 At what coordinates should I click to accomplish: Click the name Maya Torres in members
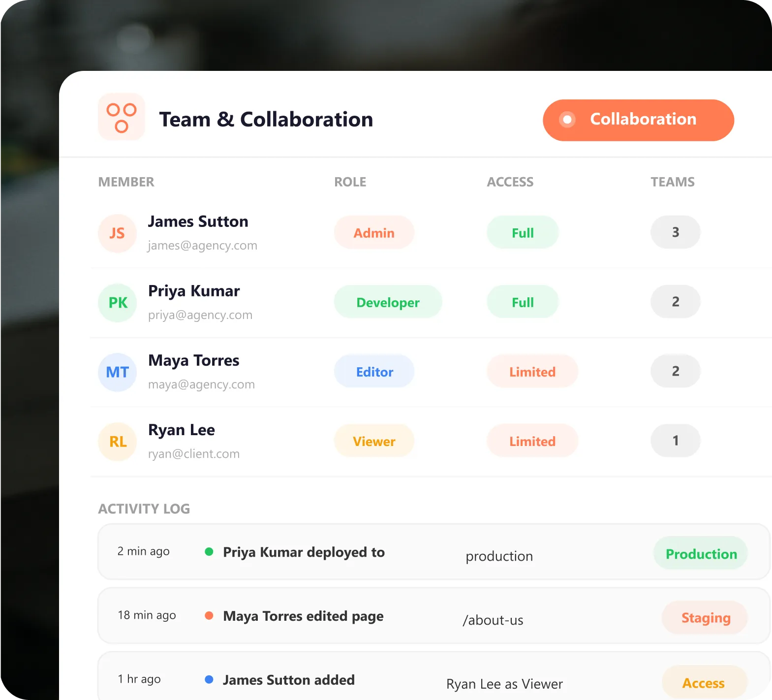194,361
